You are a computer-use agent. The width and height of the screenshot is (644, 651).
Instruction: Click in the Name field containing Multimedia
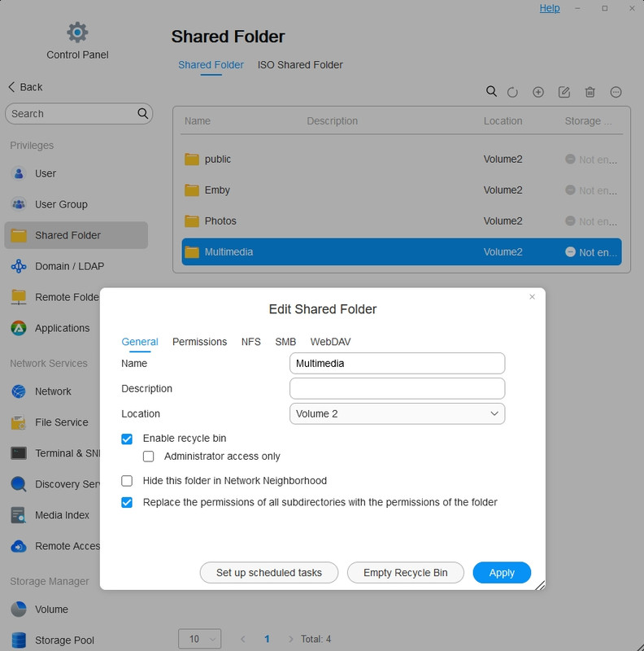tap(397, 363)
